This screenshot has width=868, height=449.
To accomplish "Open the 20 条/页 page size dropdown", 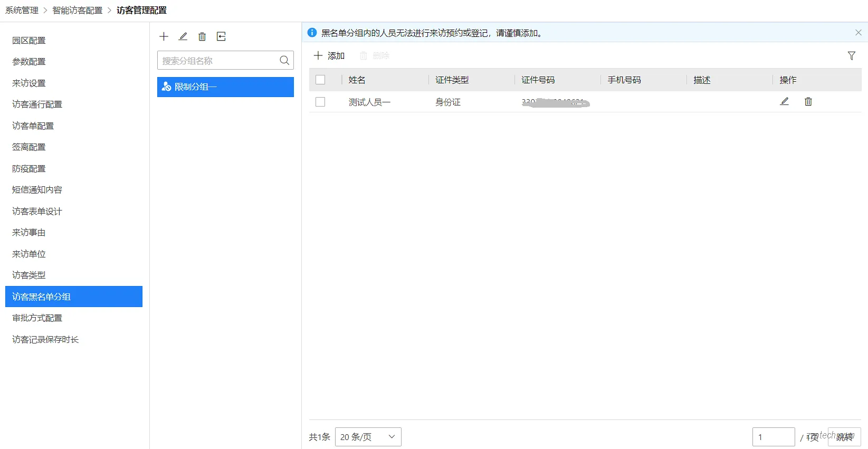I will (x=368, y=437).
